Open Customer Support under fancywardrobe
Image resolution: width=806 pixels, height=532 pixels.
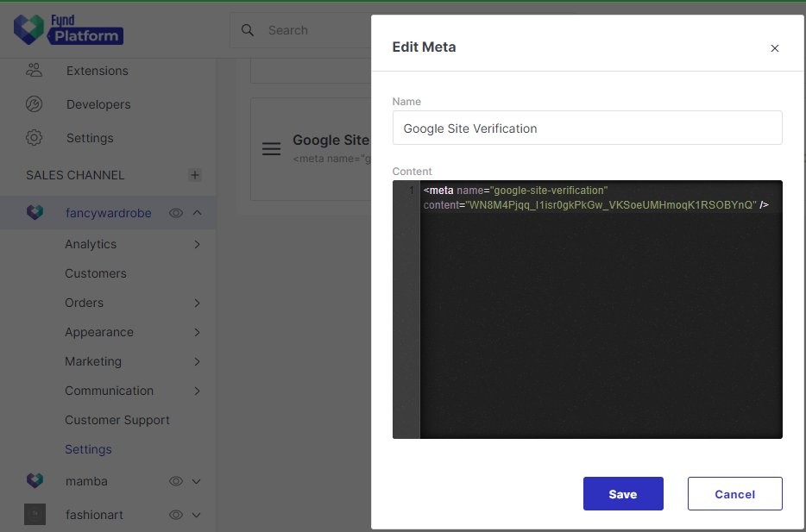[x=117, y=420]
